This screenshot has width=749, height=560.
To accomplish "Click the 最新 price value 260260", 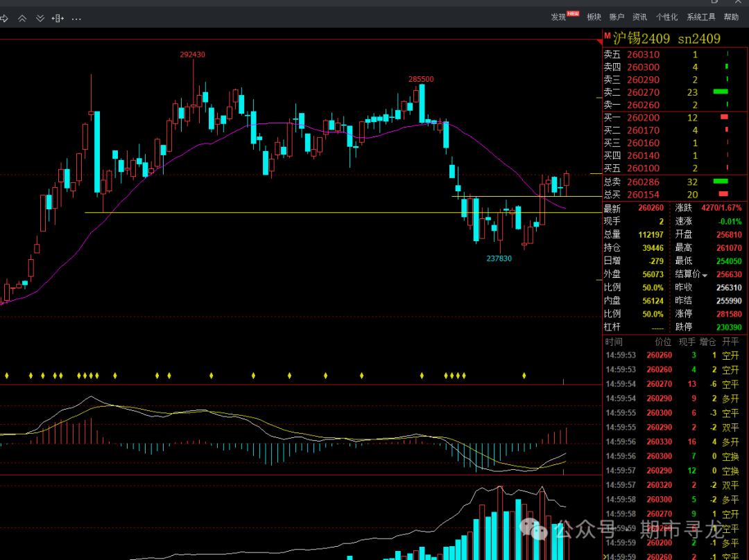I will 651,208.
